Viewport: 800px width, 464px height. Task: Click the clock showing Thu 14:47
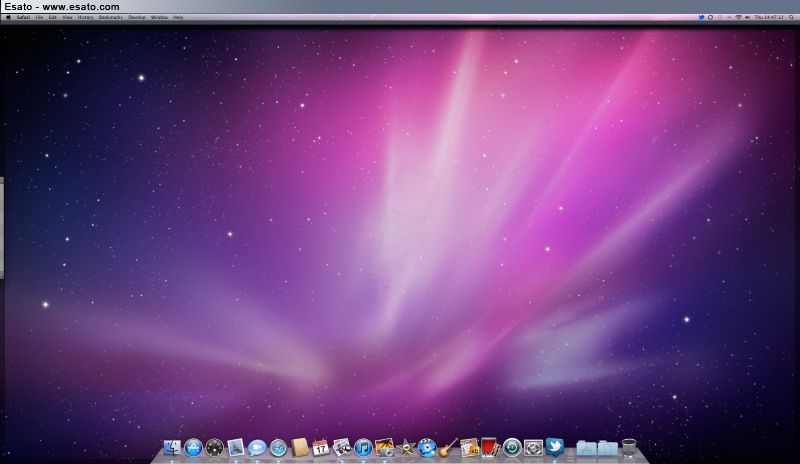coord(769,17)
